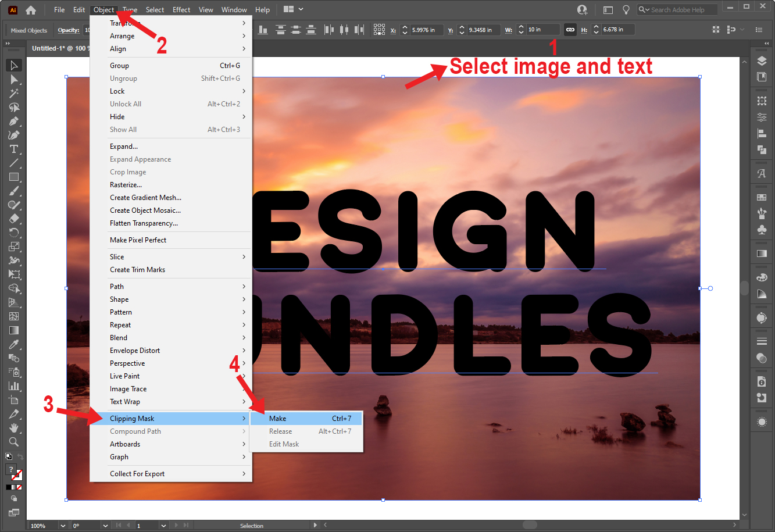Select the Hand tool
The image size is (775, 532).
[14, 428]
